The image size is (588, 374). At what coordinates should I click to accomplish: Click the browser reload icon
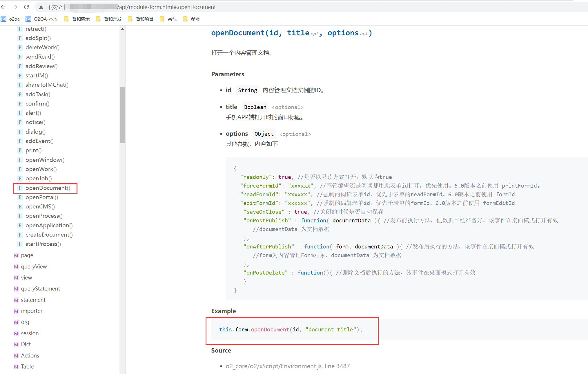coord(27,7)
